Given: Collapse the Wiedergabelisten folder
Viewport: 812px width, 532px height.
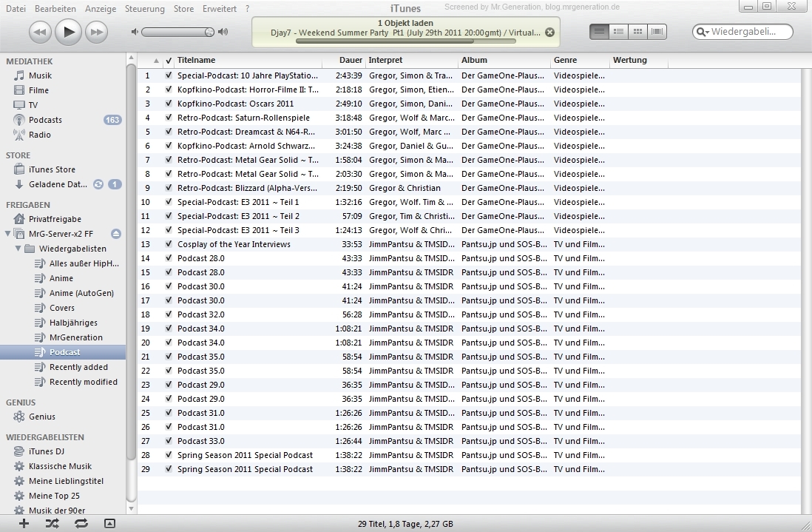Looking at the screenshot, I should pos(18,249).
